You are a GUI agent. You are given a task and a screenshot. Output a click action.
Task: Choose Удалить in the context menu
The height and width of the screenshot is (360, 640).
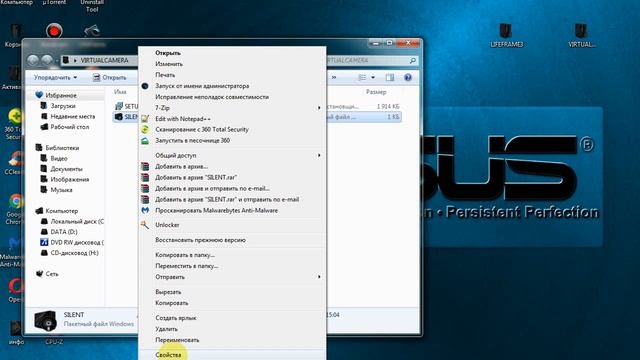(166, 329)
